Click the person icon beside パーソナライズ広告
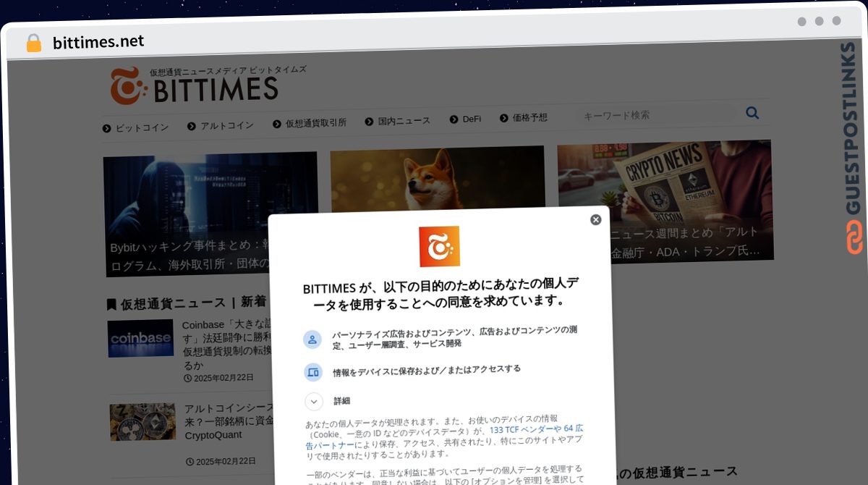The width and height of the screenshot is (868, 485). [x=312, y=339]
